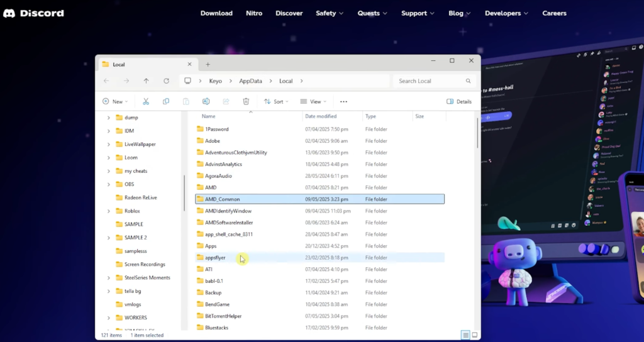Open Developers menu on Discord site
644x342 pixels.
click(x=506, y=13)
